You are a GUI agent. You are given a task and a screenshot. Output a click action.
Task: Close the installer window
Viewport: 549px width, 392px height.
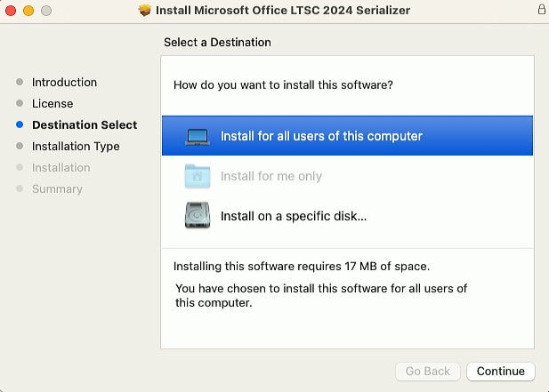click(11, 11)
